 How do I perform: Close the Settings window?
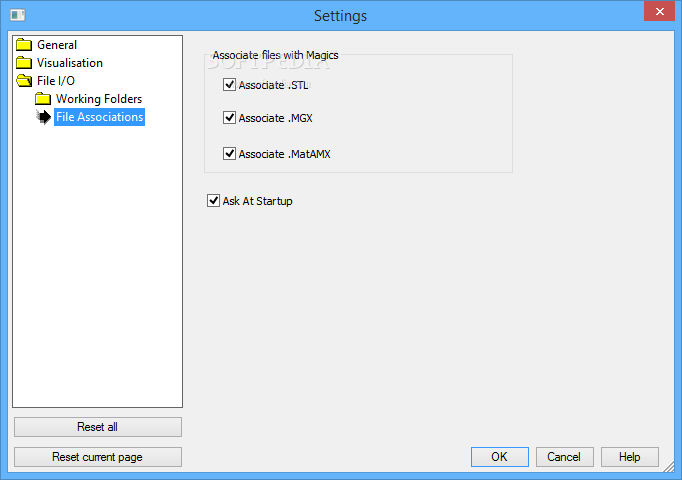pos(659,11)
